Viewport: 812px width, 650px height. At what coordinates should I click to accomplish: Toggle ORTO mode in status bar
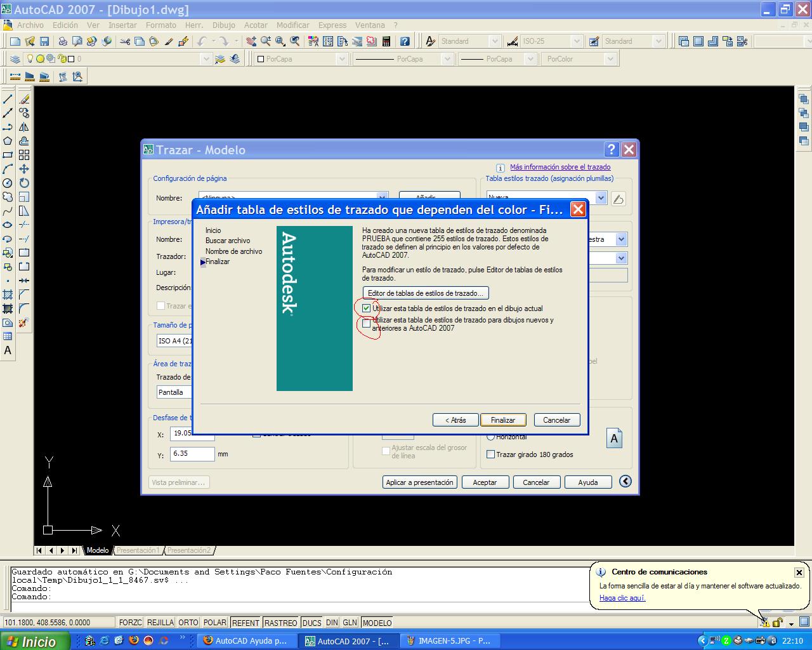tap(188, 623)
